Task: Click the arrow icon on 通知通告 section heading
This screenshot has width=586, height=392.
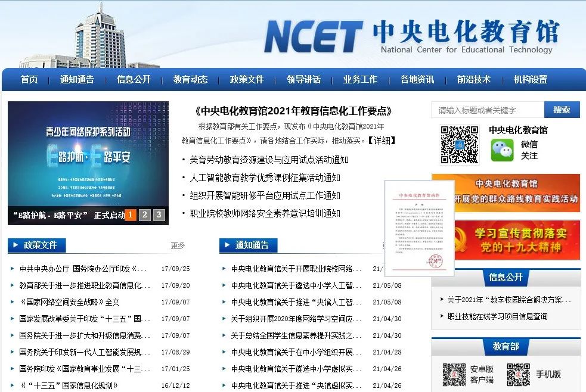Action: 227,245
